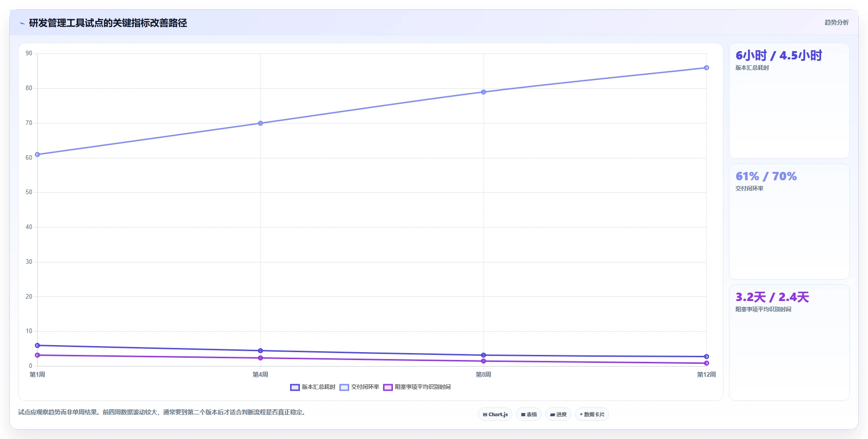Click the 阻塞事项平均识别时间 caption in the third card
This screenshot has width=868, height=439.
(763, 309)
